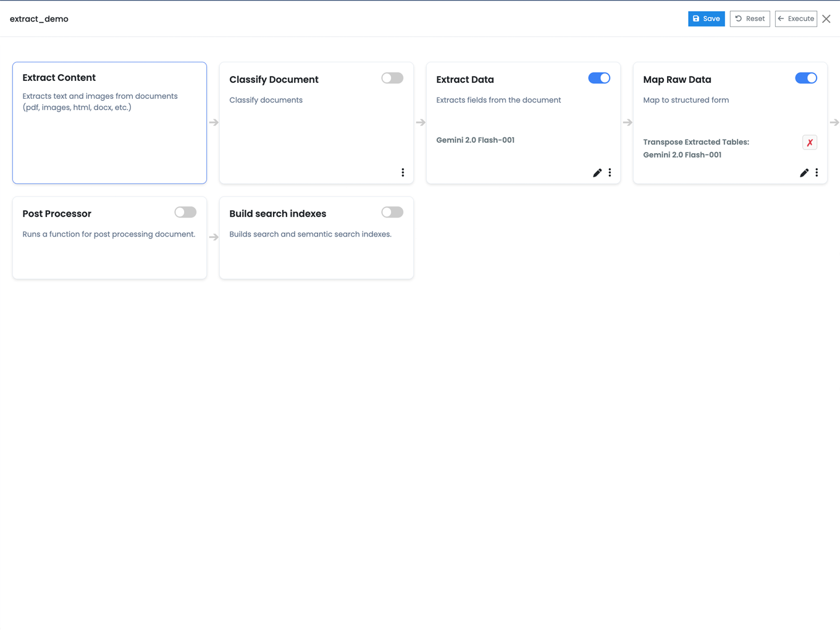This screenshot has height=640, width=840.
Task: Open the Map Raw Data three-dot menu
Action: pos(817,173)
